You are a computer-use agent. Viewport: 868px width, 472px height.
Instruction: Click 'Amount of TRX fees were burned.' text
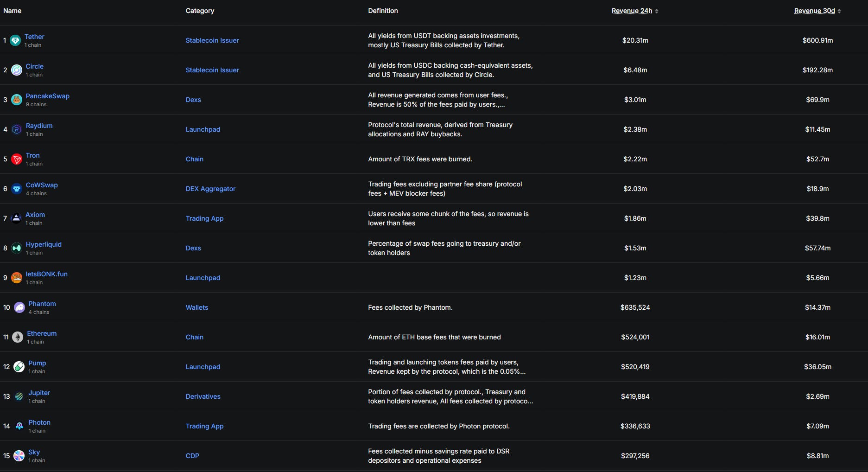coord(420,159)
